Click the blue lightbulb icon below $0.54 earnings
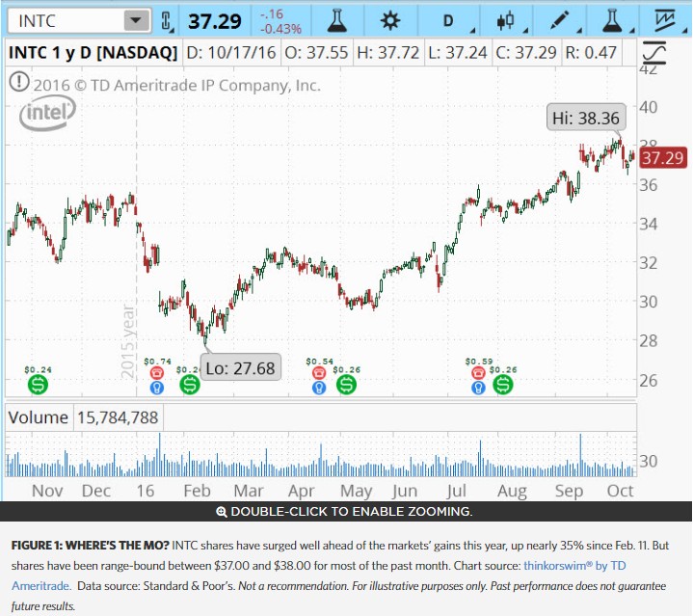Image resolution: width=693 pixels, height=616 pixels. (x=319, y=388)
